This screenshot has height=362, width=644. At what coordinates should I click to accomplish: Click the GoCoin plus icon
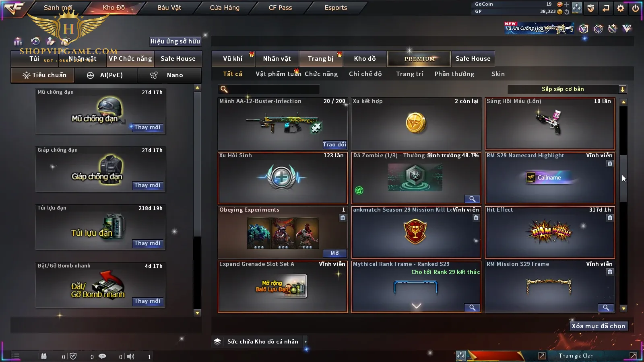click(x=567, y=4)
